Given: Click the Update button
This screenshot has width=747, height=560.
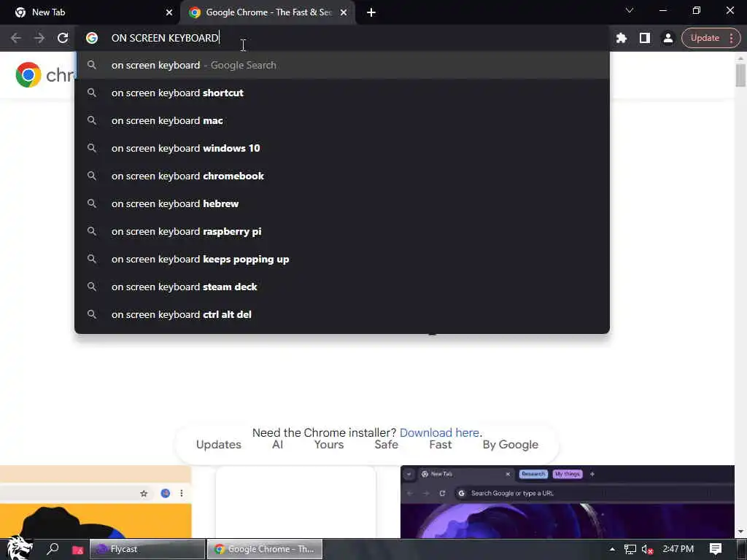Looking at the screenshot, I should click(705, 38).
